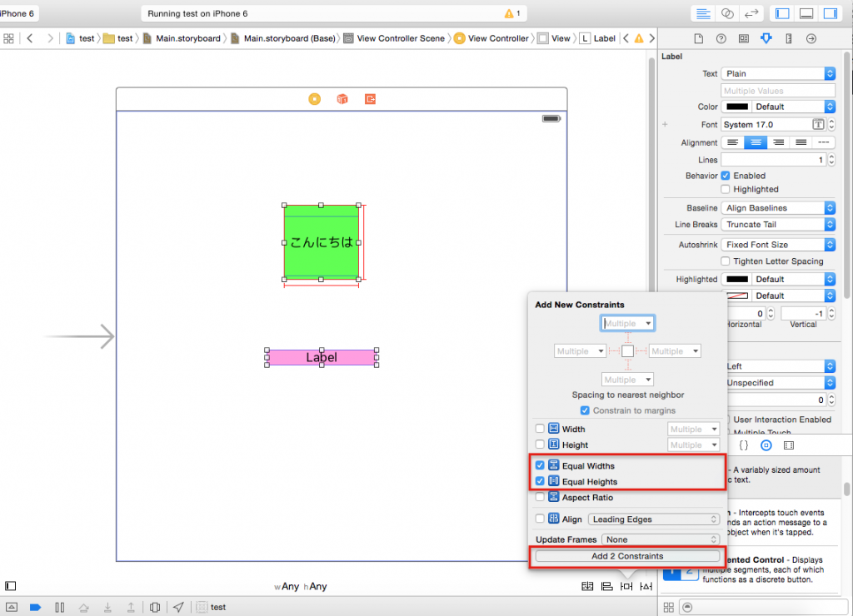Image resolution: width=853 pixels, height=616 pixels.
Task: Uncheck the Equal Widths checkbox
Action: click(x=541, y=465)
